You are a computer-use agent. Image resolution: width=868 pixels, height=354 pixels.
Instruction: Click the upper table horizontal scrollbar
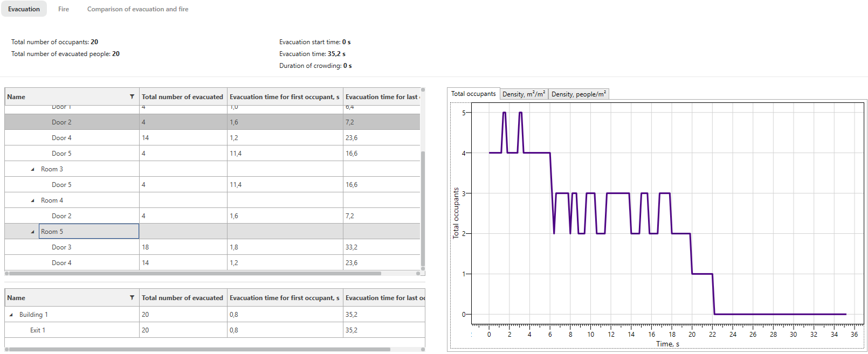(194, 274)
